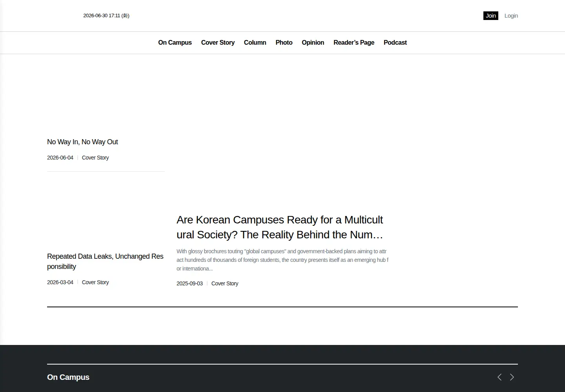Open the article 'No Way In, No Way Out'

(82, 142)
